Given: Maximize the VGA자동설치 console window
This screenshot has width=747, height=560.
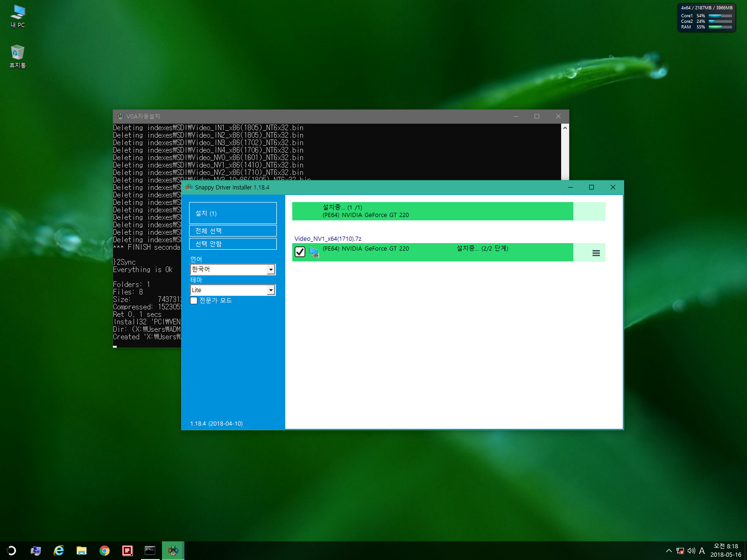Looking at the screenshot, I should point(537,116).
